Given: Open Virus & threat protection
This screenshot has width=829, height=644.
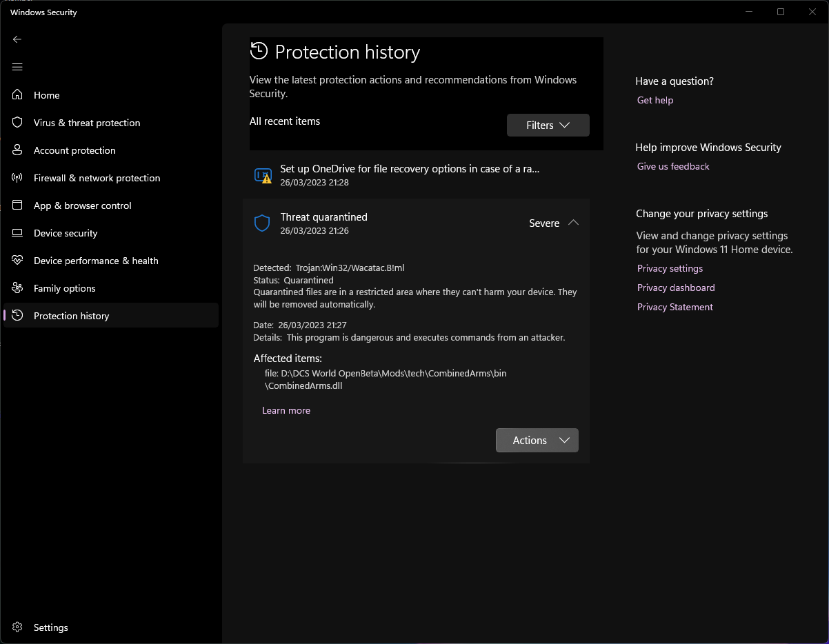Looking at the screenshot, I should tap(111, 123).
